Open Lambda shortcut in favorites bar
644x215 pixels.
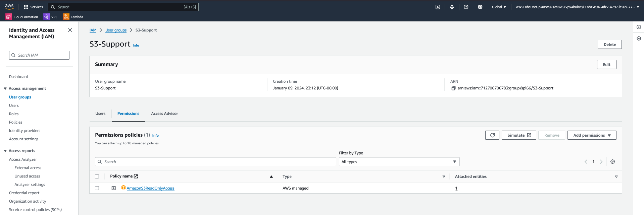pyautogui.click(x=73, y=17)
